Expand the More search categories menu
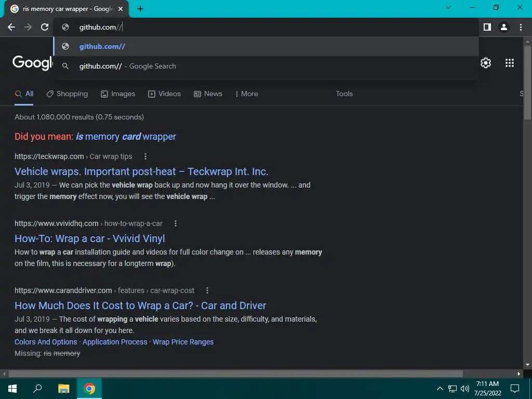This screenshot has height=399, width=532. [x=247, y=94]
